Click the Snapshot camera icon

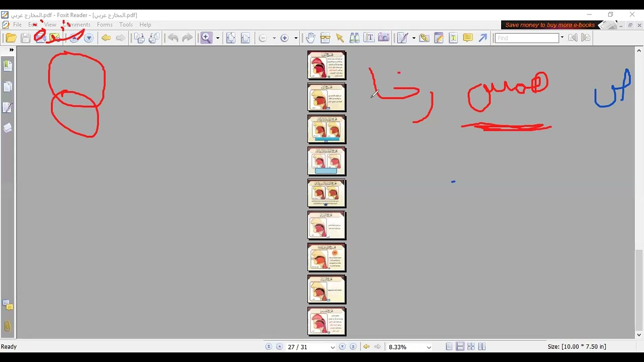point(383,38)
